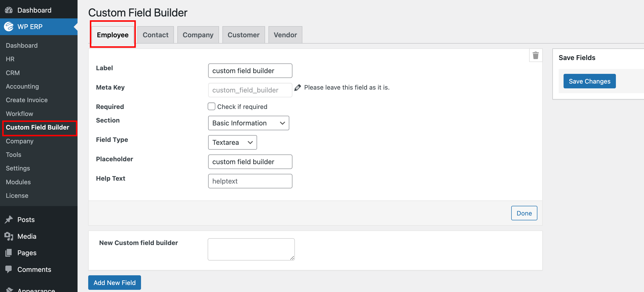Open the Section dropdown (Basic Information)
Viewport: 644px width, 292px height.
249,123
